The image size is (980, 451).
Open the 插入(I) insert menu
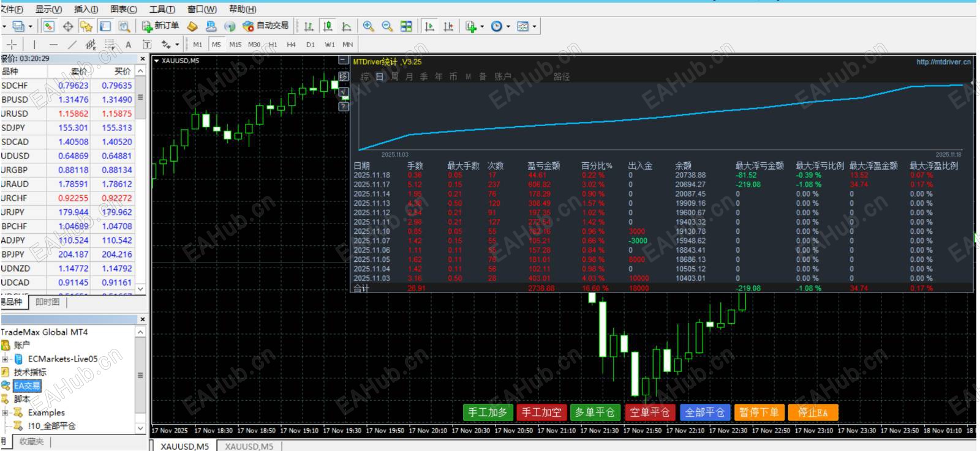click(x=86, y=9)
